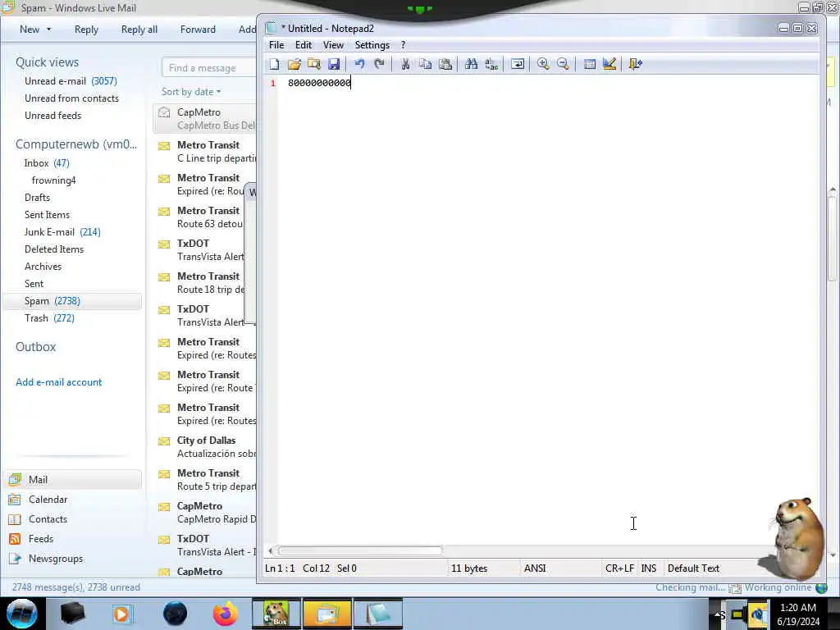Switch to the Mail view
The image size is (840, 630).
(x=74, y=479)
